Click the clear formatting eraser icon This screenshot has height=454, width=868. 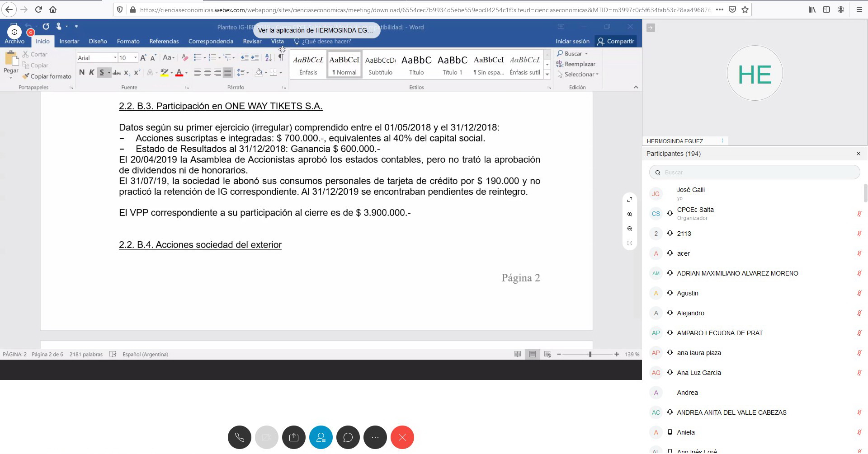click(184, 58)
